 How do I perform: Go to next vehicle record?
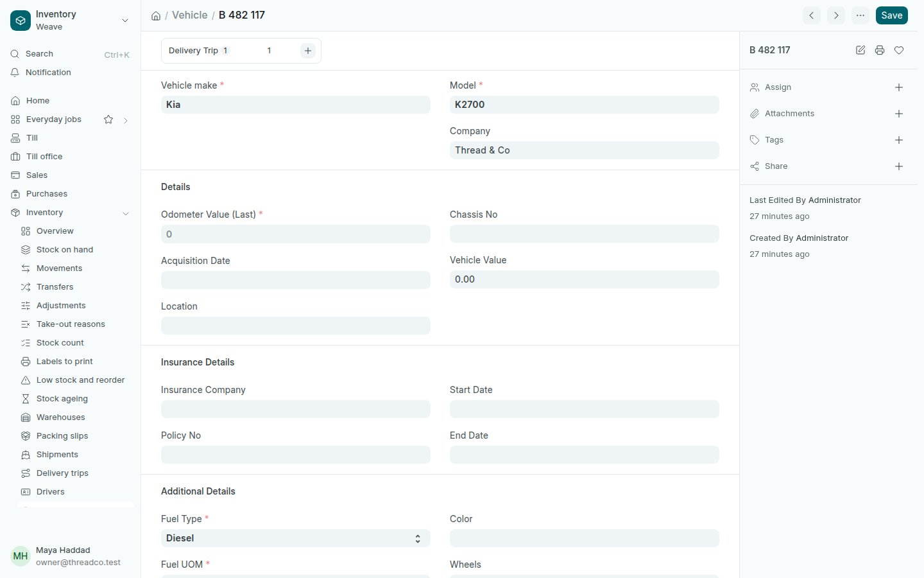(836, 15)
